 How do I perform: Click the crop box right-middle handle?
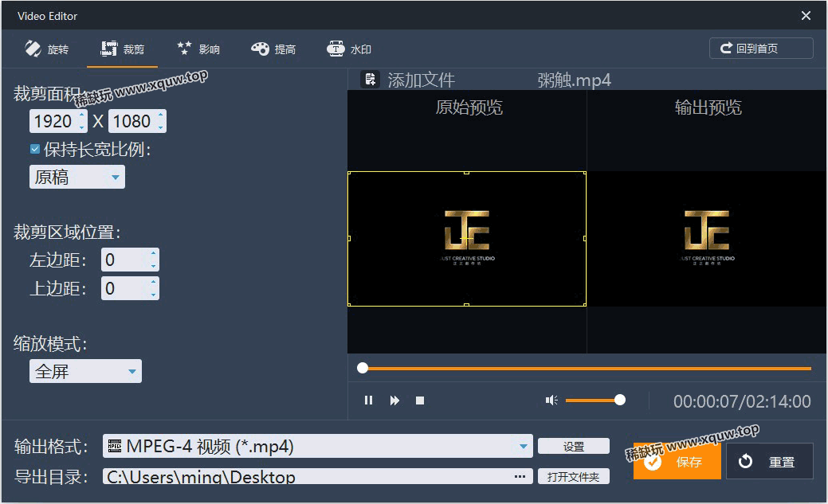tap(585, 239)
